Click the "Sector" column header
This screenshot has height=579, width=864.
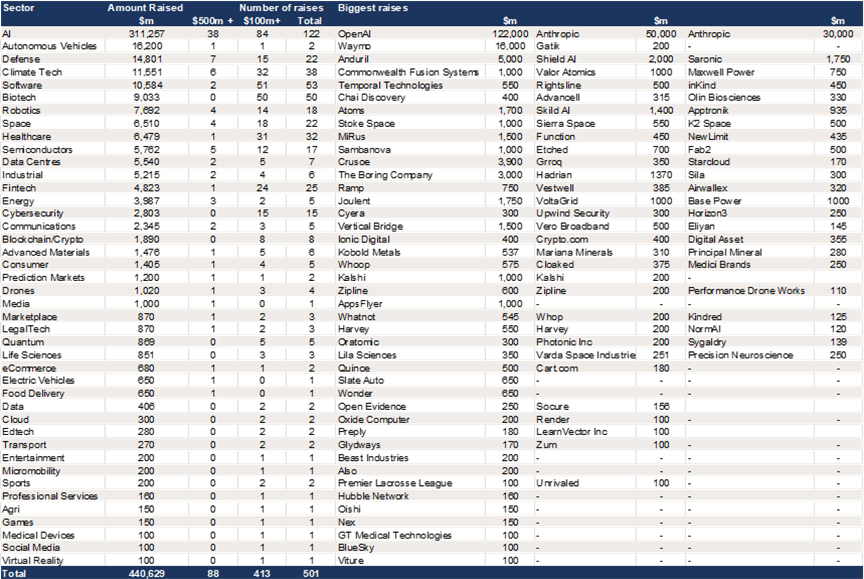[18, 8]
